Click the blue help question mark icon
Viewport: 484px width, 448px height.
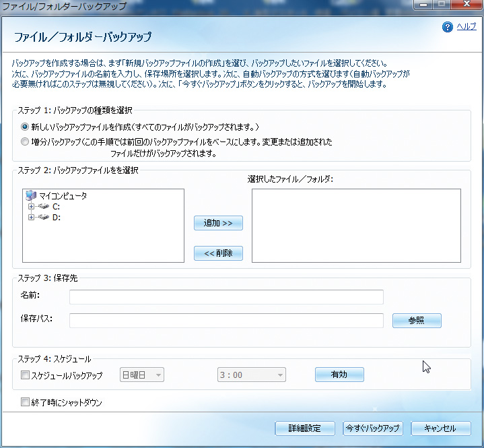tap(447, 27)
